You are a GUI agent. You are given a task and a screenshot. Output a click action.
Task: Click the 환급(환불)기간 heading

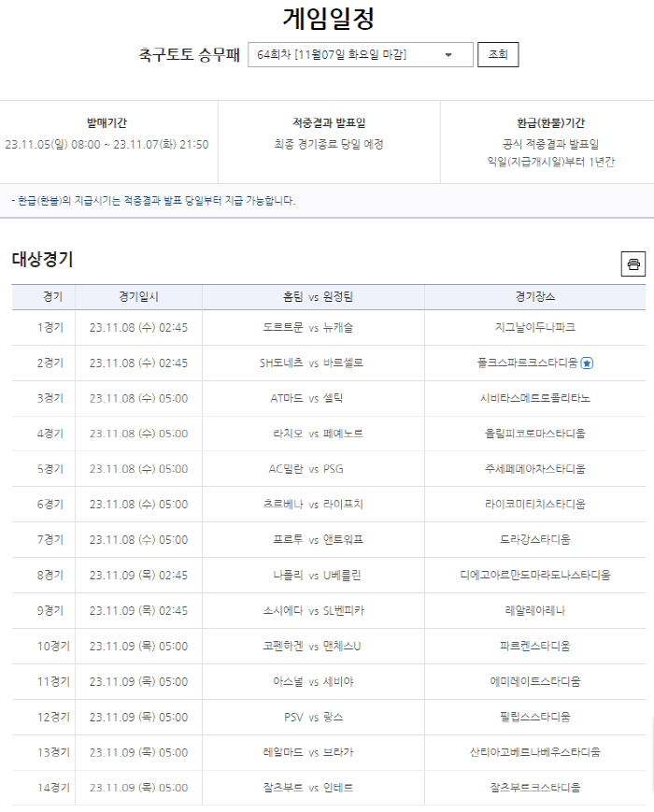(550, 123)
